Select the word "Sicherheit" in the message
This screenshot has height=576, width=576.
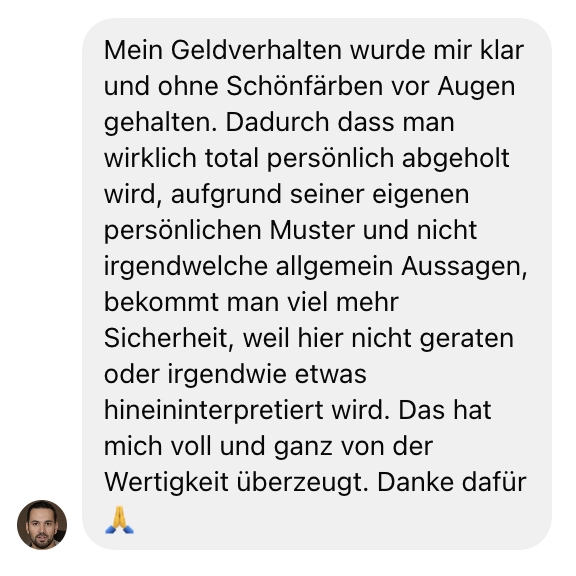[166, 338]
